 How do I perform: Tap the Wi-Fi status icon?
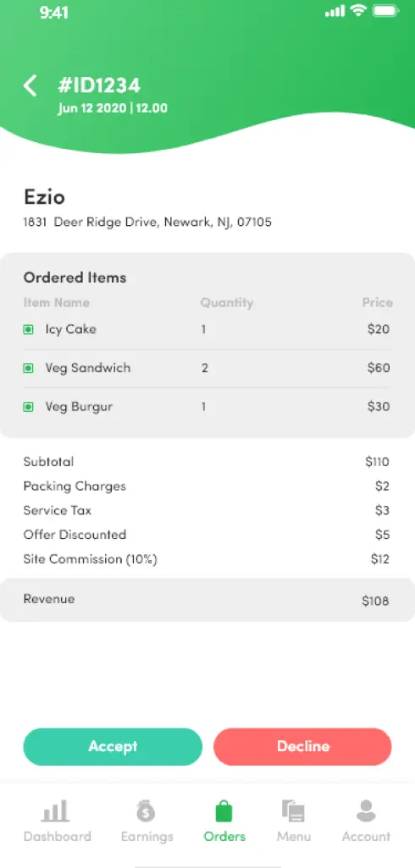tap(360, 10)
